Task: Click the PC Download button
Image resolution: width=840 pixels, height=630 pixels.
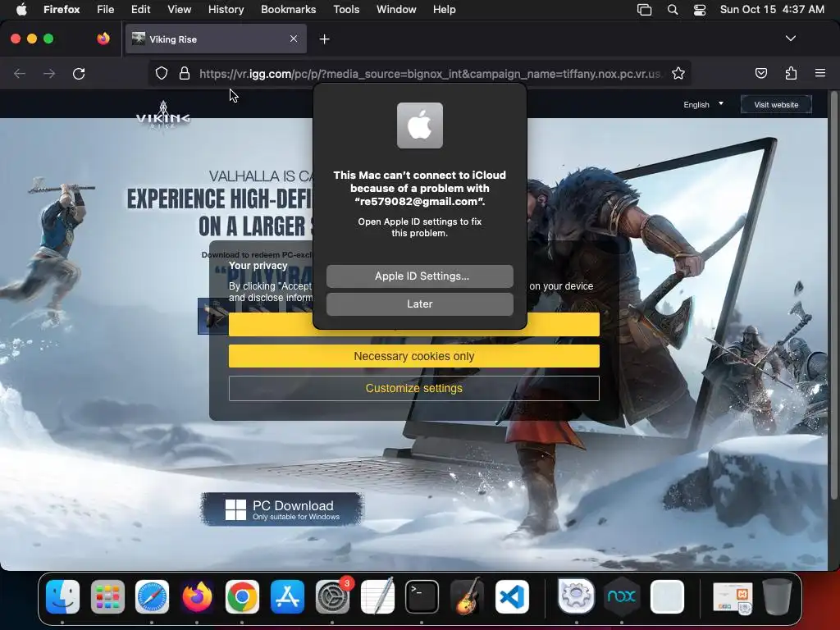Action: 282,509
